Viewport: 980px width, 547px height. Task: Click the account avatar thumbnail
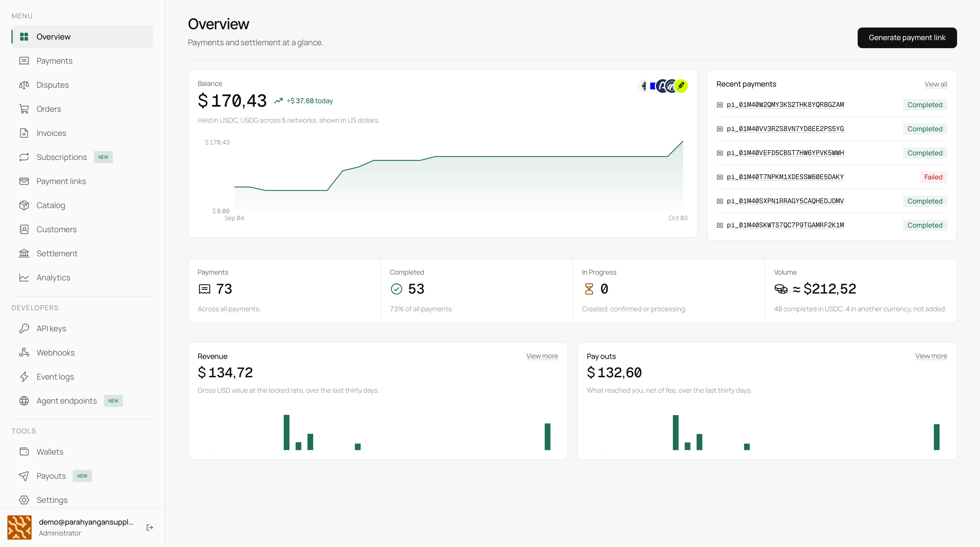[x=19, y=527]
